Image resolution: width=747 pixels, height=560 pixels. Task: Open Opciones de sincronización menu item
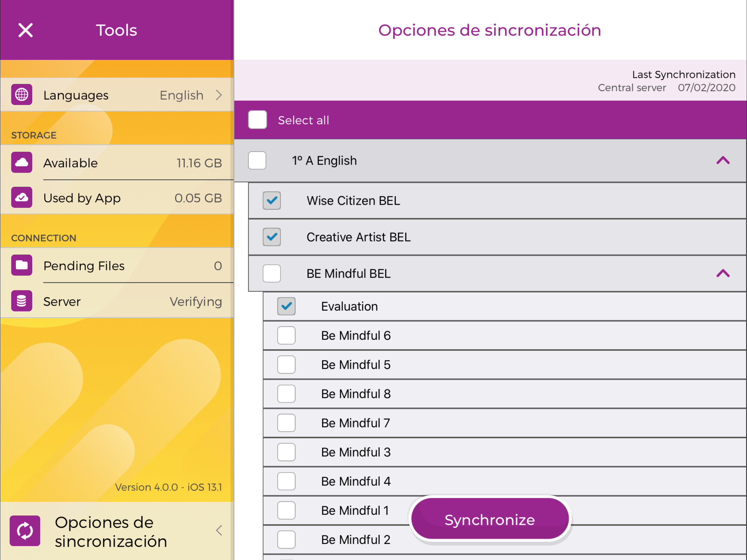point(117,531)
